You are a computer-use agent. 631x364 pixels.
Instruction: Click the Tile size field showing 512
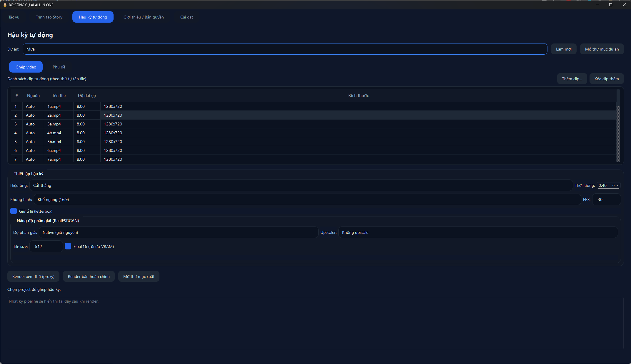[46, 246]
